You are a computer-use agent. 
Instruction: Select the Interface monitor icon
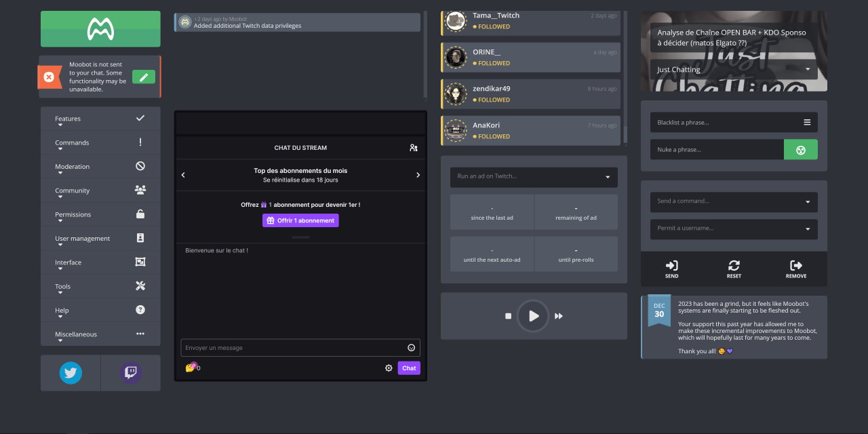click(140, 262)
